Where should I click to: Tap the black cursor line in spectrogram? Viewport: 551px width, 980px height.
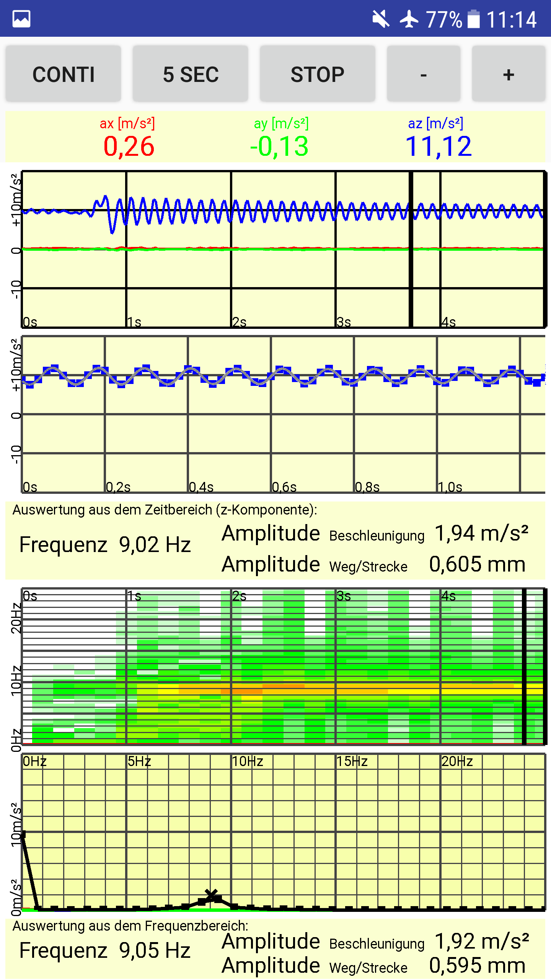point(524,666)
